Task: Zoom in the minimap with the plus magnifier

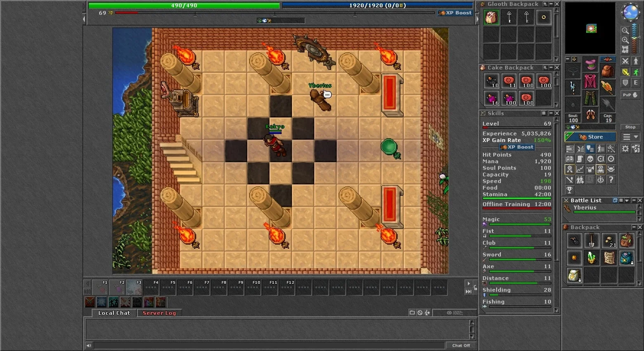Action: [625, 40]
